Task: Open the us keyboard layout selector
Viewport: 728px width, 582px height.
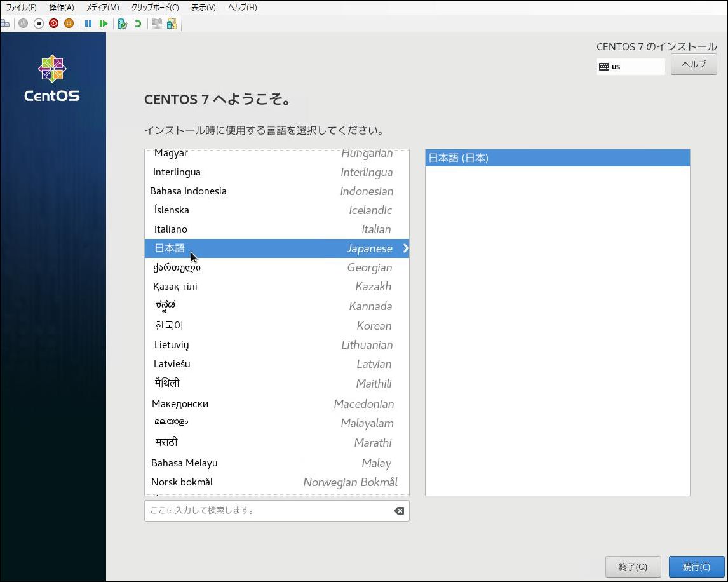Action: tap(630, 66)
